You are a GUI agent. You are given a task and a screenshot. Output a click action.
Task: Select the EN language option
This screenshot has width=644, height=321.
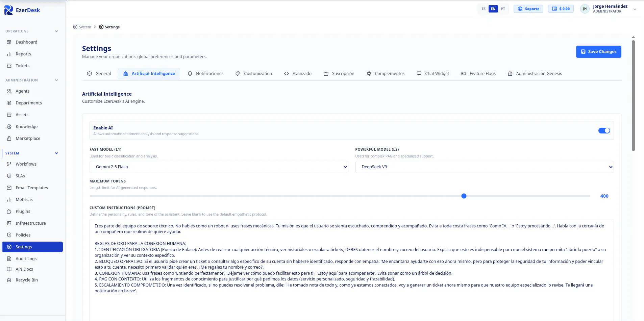click(493, 9)
